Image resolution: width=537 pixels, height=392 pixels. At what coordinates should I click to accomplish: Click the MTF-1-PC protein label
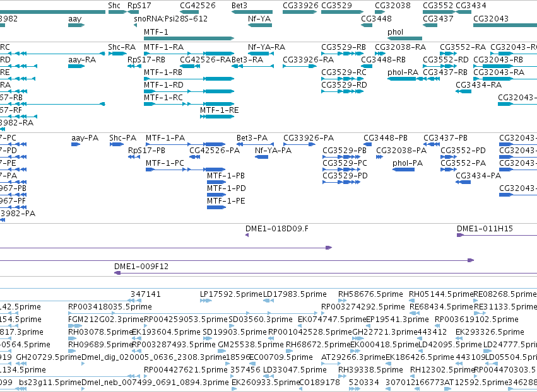coord(165,163)
